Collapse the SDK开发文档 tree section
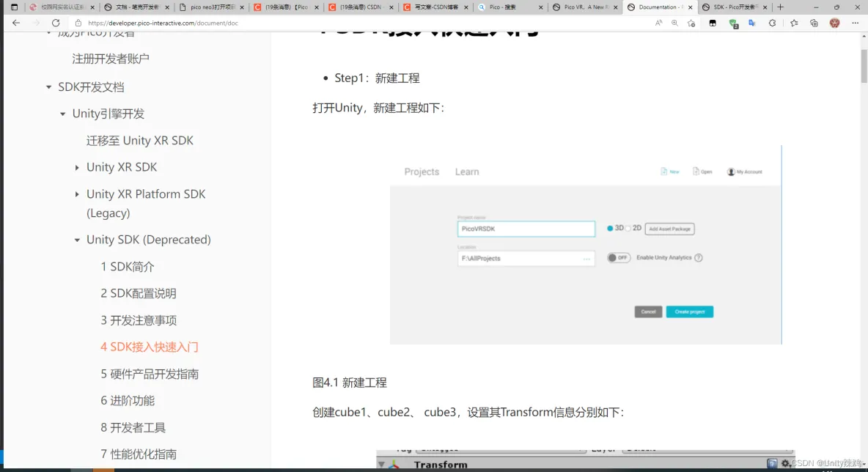The width and height of the screenshot is (868, 472). (48, 87)
